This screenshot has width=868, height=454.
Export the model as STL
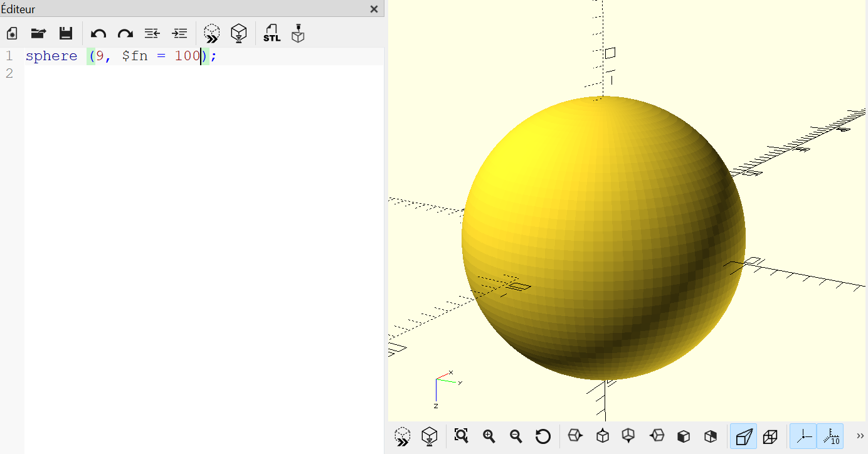[x=272, y=33]
